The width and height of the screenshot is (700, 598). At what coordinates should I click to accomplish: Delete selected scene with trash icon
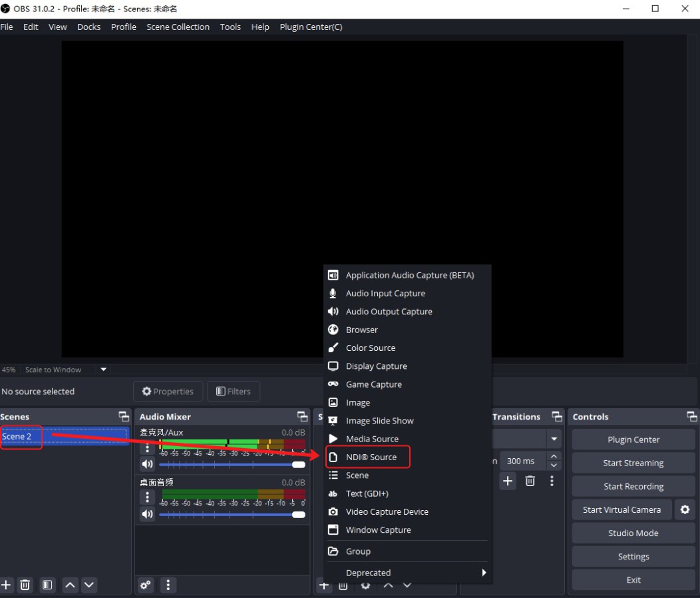point(25,585)
